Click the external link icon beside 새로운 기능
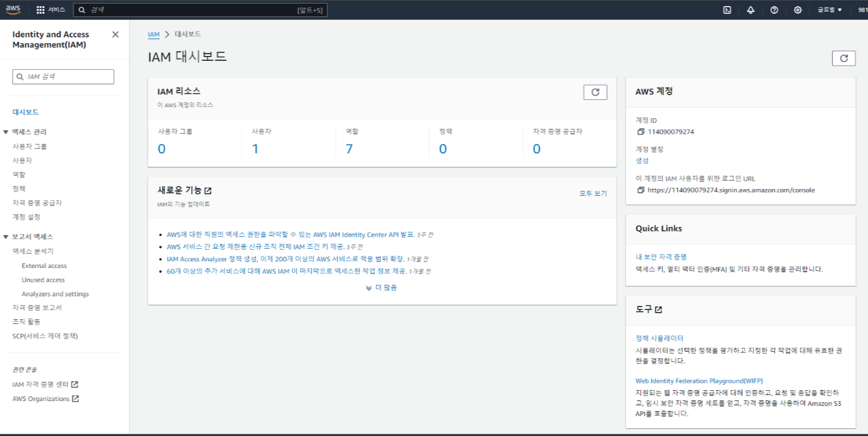This screenshot has width=868, height=436. click(208, 191)
